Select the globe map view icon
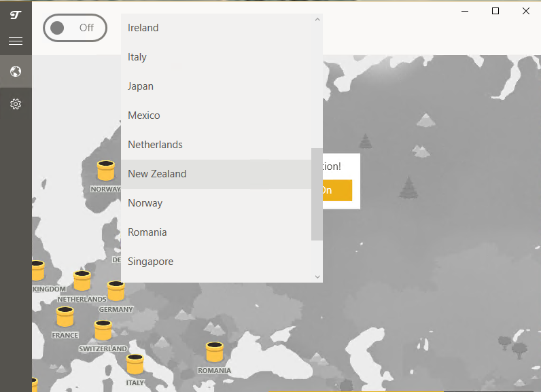The width and height of the screenshot is (541, 392). (x=16, y=71)
